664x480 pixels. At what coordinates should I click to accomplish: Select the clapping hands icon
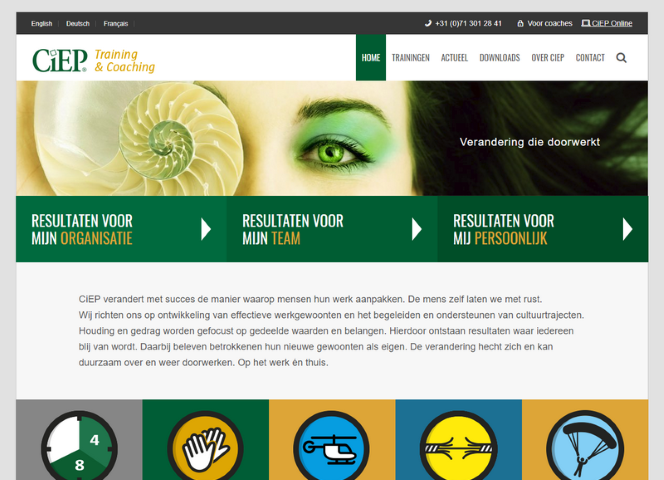point(205,445)
